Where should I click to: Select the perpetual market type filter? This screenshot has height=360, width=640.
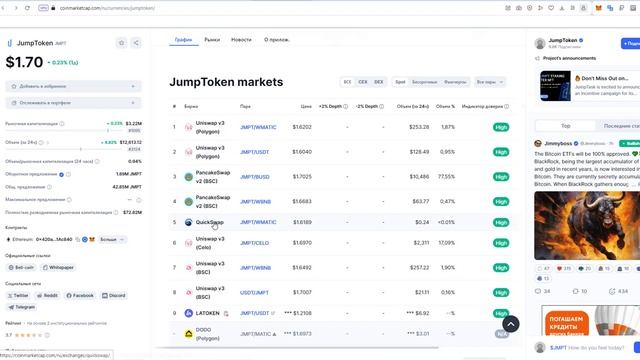(x=424, y=82)
